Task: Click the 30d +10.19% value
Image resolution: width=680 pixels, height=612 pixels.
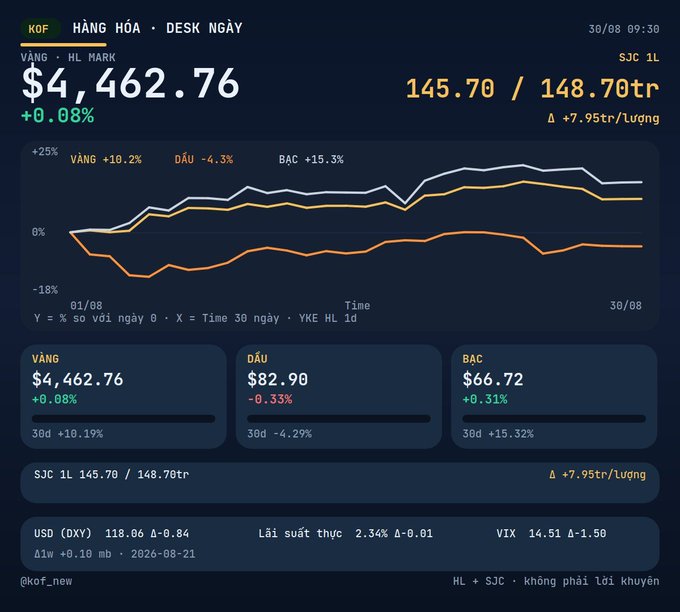Action: point(67,434)
